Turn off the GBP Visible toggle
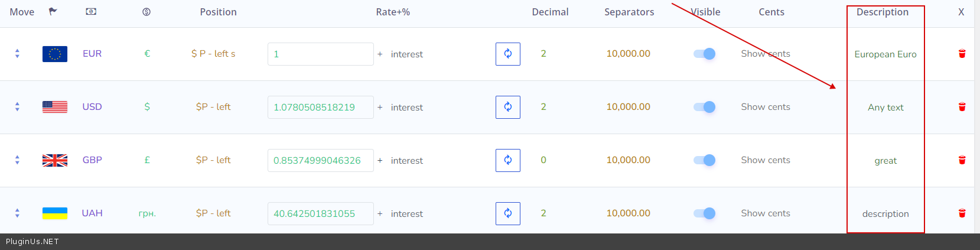Image resolution: width=980 pixels, height=250 pixels. pyautogui.click(x=704, y=160)
